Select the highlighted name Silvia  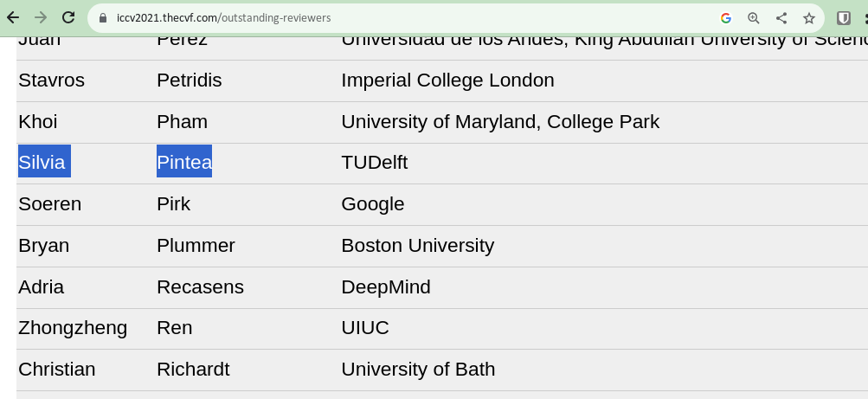point(44,162)
